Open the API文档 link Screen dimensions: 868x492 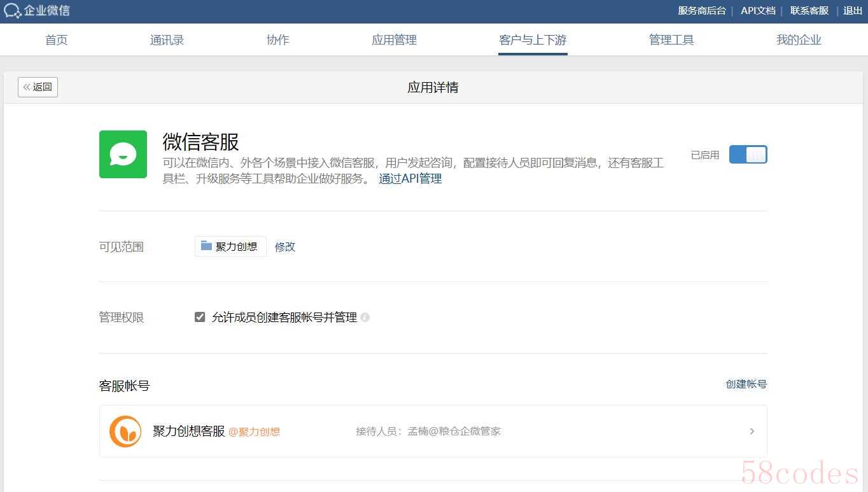(x=758, y=11)
